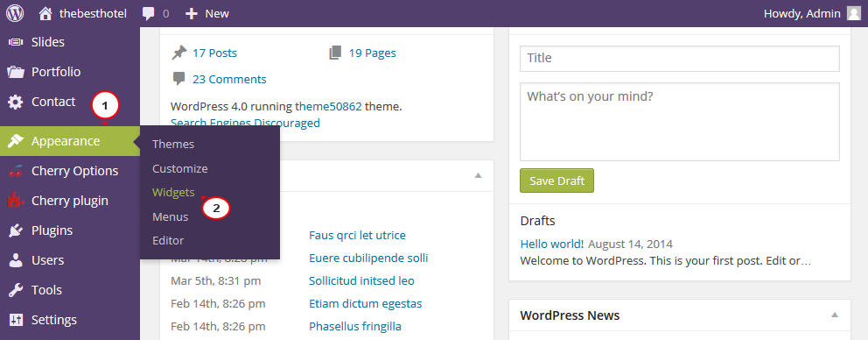Open the comments bubble icon in admin bar
This screenshot has height=340, width=868.
coord(149,14)
